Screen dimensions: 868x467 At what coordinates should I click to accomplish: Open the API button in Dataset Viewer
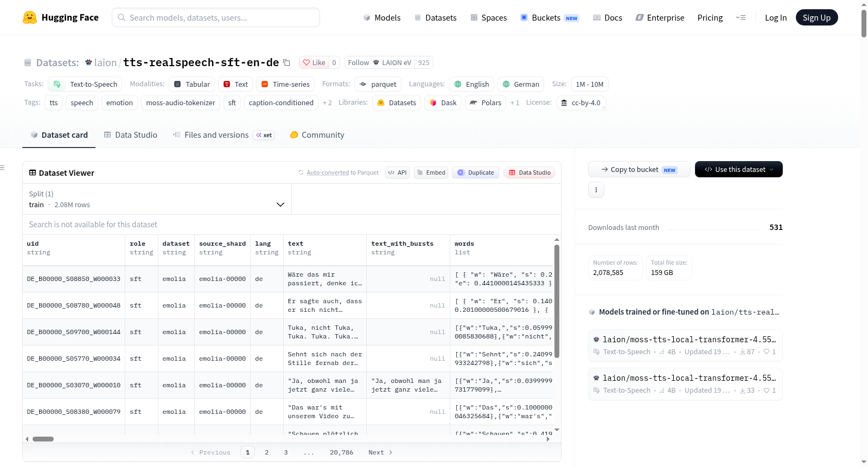tap(397, 172)
